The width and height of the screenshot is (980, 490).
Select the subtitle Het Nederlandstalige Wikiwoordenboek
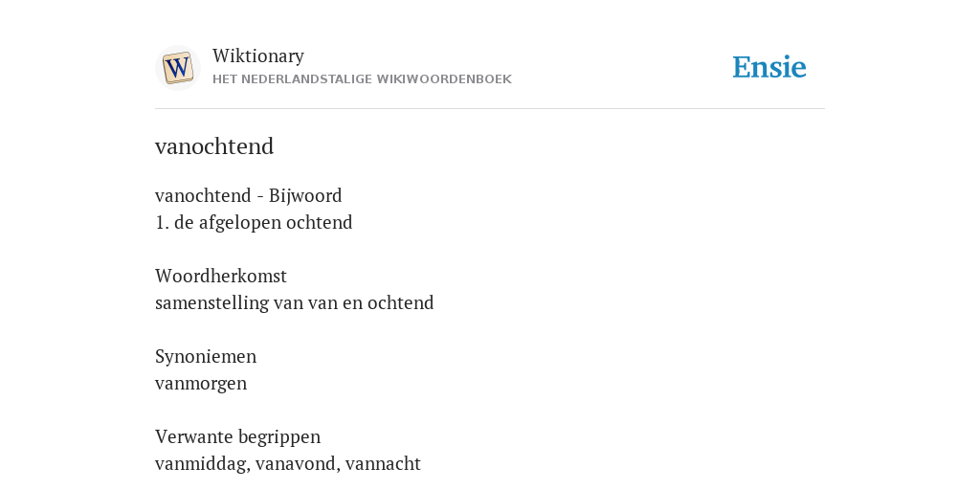362,79
